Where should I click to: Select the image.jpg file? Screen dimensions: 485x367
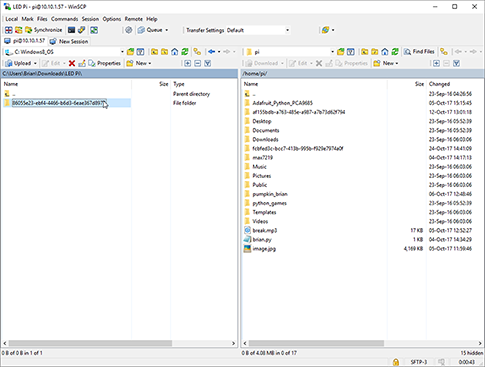264,249
